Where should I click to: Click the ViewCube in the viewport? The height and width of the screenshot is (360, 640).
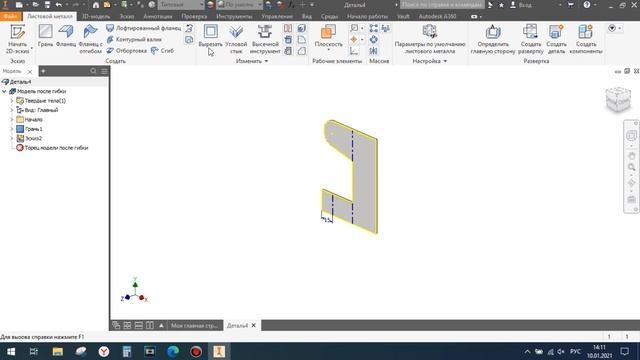tap(618, 99)
